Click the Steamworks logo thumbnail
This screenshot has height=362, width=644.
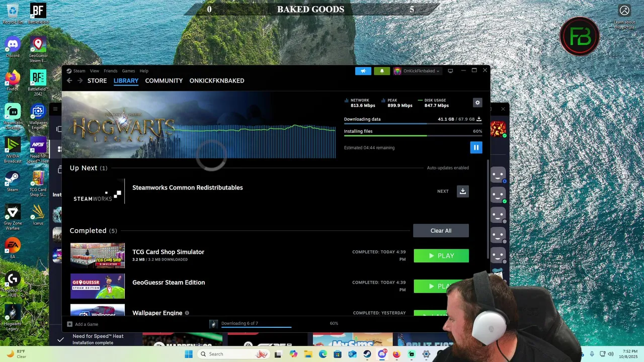(x=98, y=192)
